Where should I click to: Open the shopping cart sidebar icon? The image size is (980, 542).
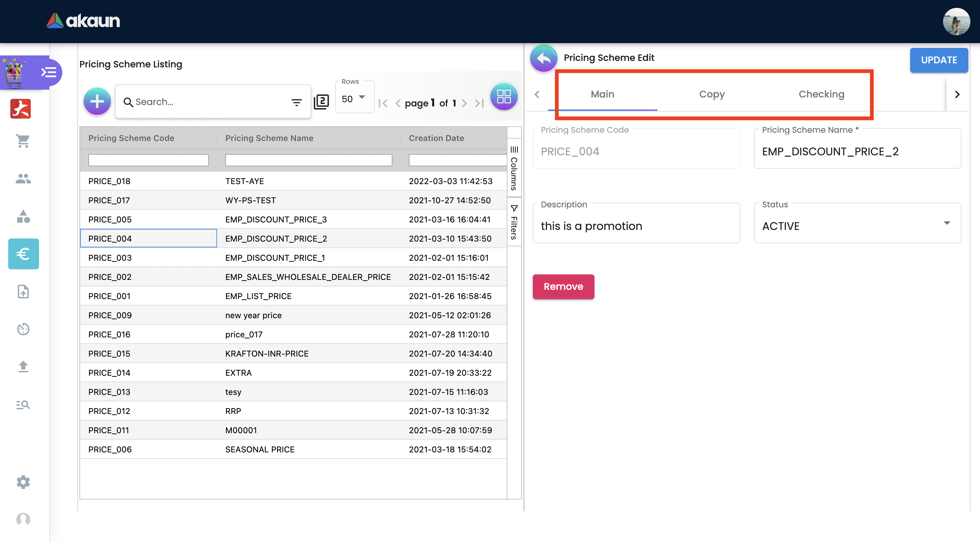(23, 141)
